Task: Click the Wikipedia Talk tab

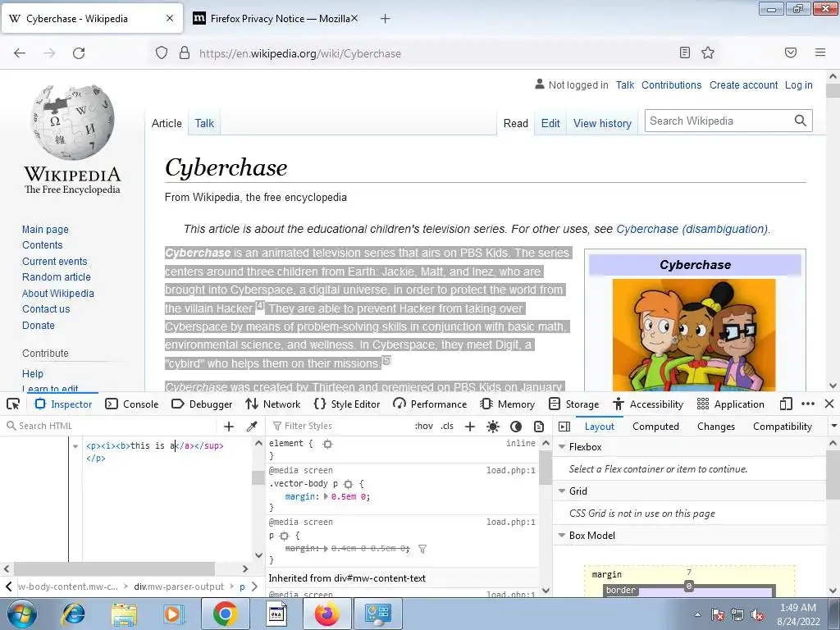Action: pyautogui.click(x=204, y=123)
